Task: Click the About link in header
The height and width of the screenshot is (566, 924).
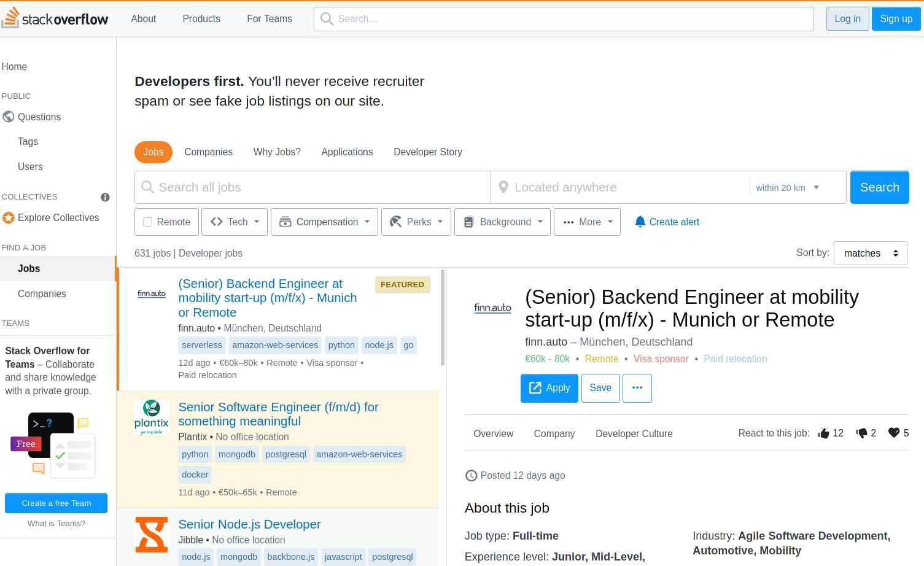Action: point(144,19)
